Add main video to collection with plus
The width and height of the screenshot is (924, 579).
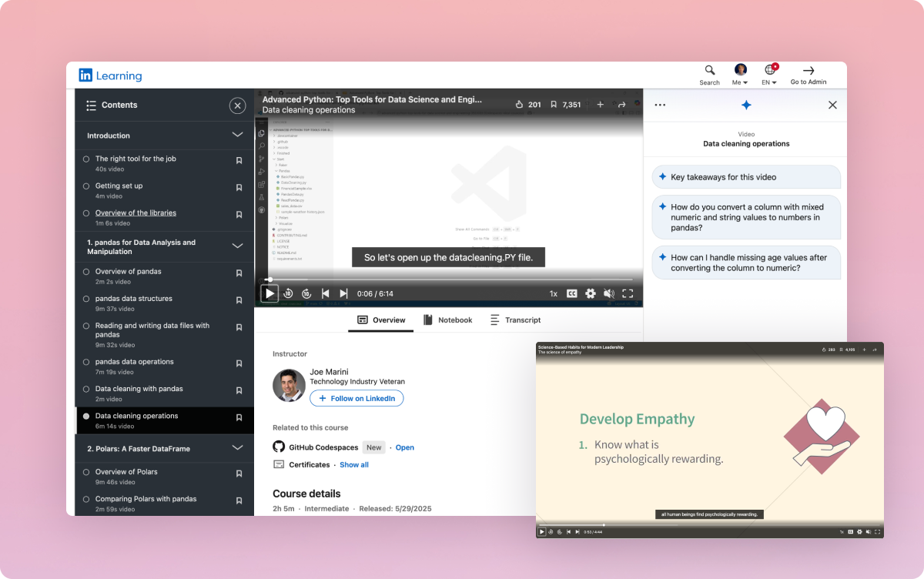pyautogui.click(x=601, y=105)
